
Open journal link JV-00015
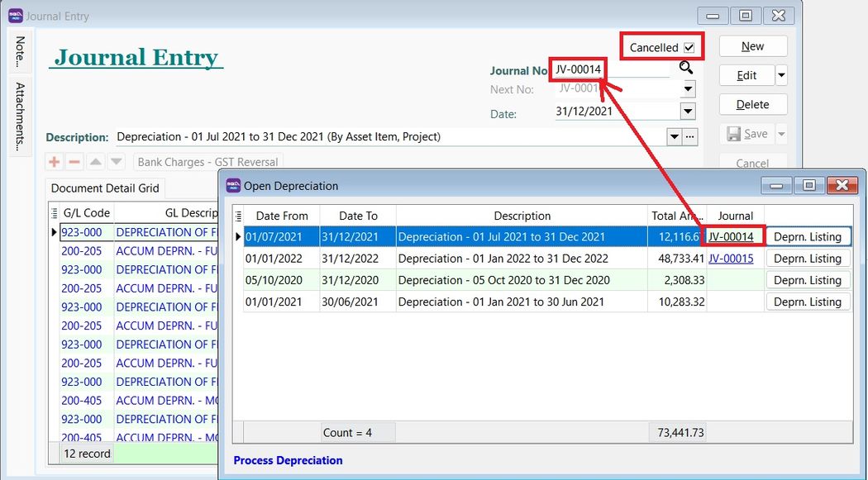[x=731, y=259]
